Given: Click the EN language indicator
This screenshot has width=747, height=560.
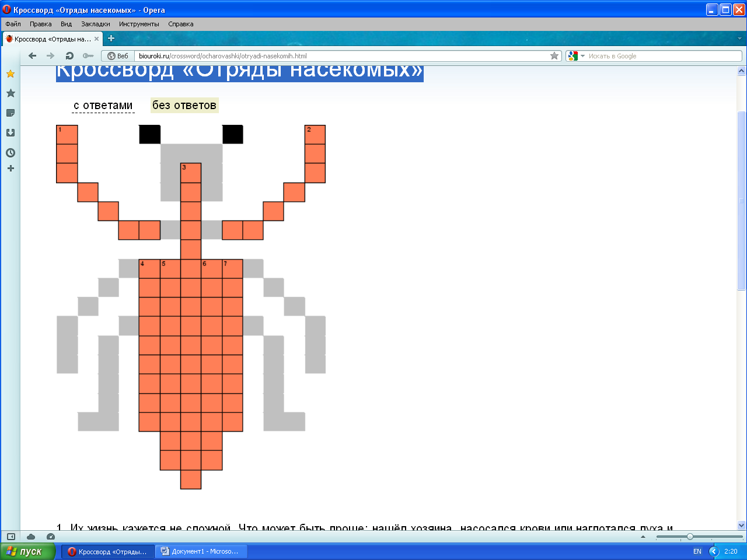Looking at the screenshot, I should click(697, 551).
